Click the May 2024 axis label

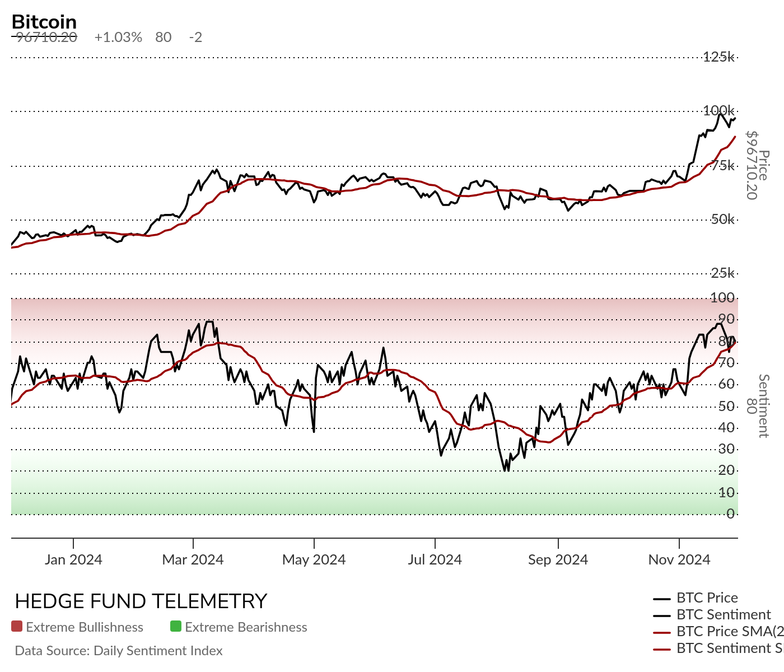click(314, 559)
